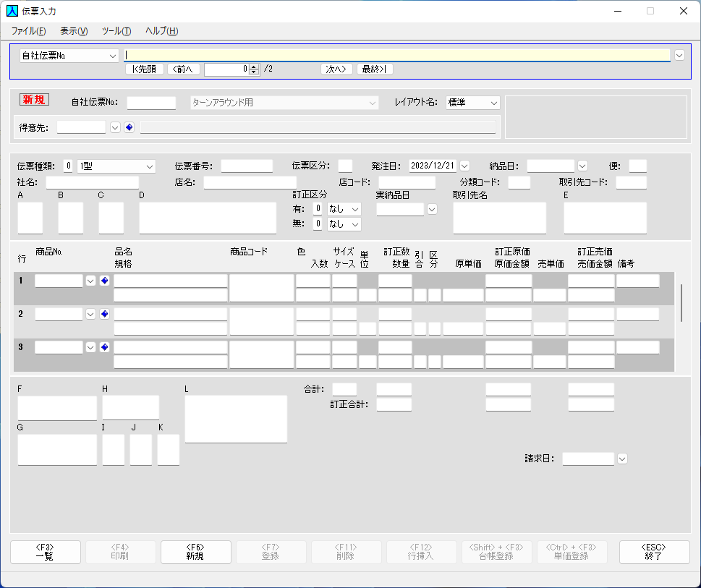This screenshot has width=701, height=588.
Task: Open the 表示(V) menu
Action: click(74, 31)
